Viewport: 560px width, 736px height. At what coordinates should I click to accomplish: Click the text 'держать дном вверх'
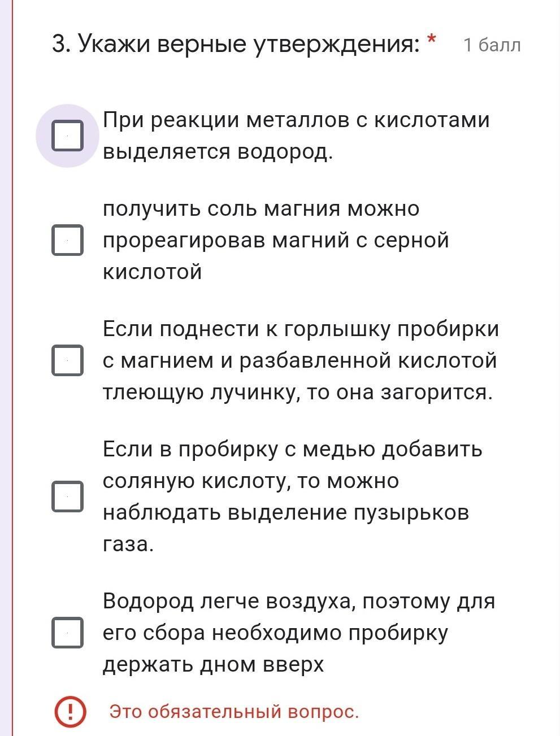point(214,665)
